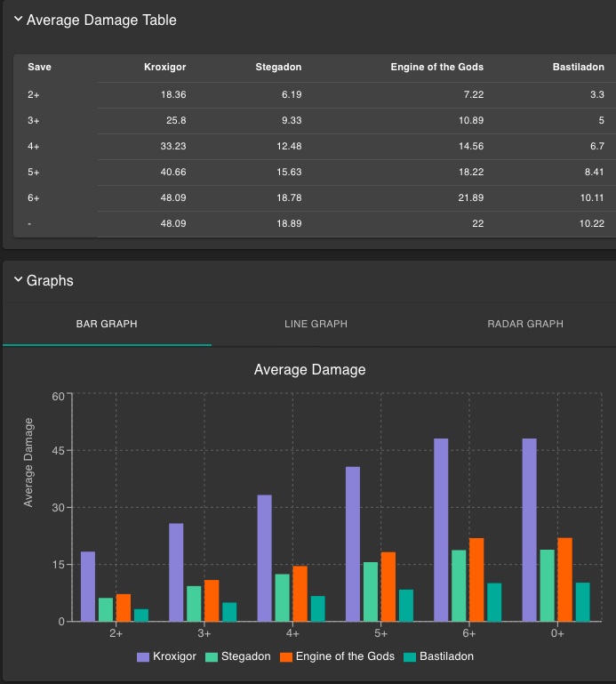Image resolution: width=616 pixels, height=684 pixels.
Task: Click Engine of the Gods value 18.22
Action: [471, 172]
